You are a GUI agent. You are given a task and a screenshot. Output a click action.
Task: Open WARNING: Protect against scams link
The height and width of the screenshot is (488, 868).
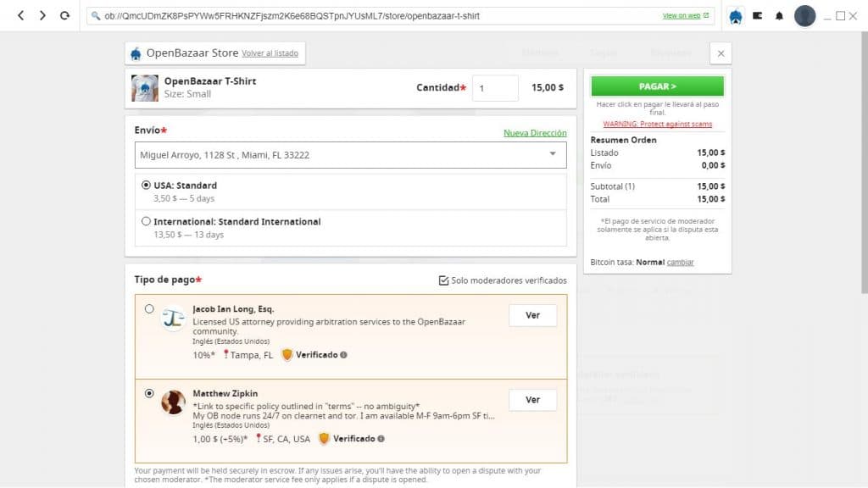pos(657,124)
